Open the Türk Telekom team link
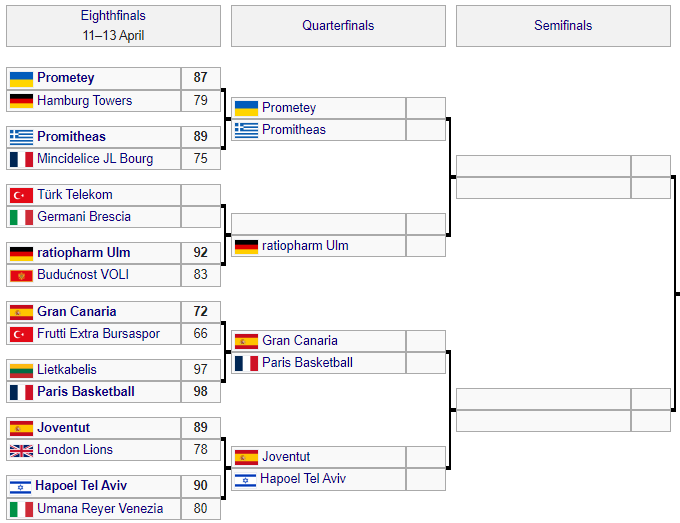The image size is (680, 523). 75,195
